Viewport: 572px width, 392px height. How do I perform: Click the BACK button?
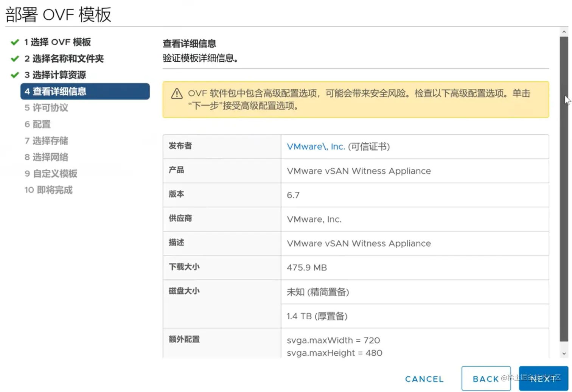click(x=486, y=379)
